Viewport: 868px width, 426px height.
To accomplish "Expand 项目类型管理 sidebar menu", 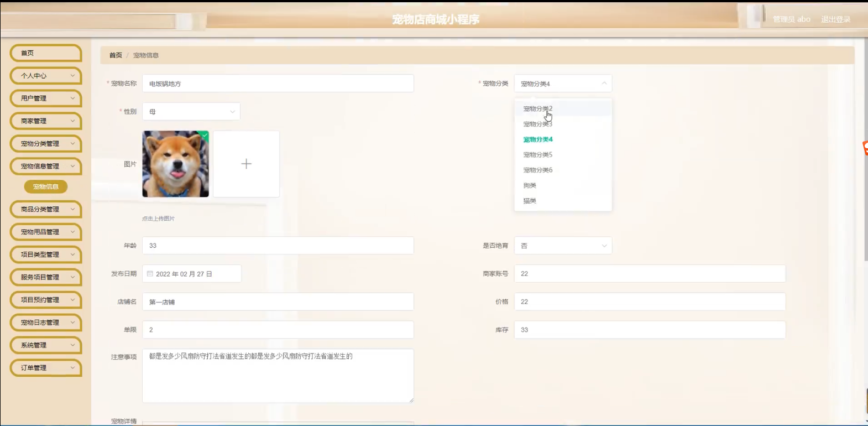I will tap(46, 255).
